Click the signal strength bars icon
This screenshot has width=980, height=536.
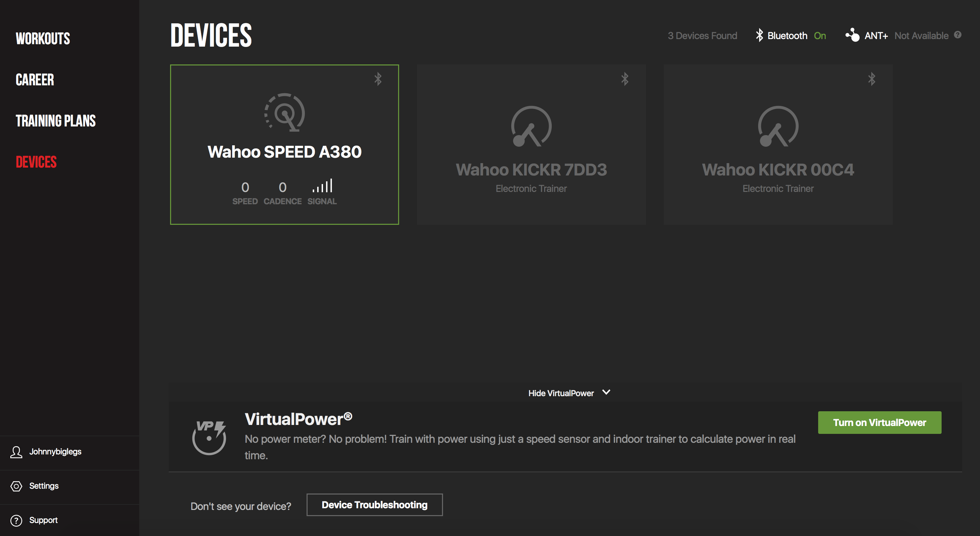(322, 185)
